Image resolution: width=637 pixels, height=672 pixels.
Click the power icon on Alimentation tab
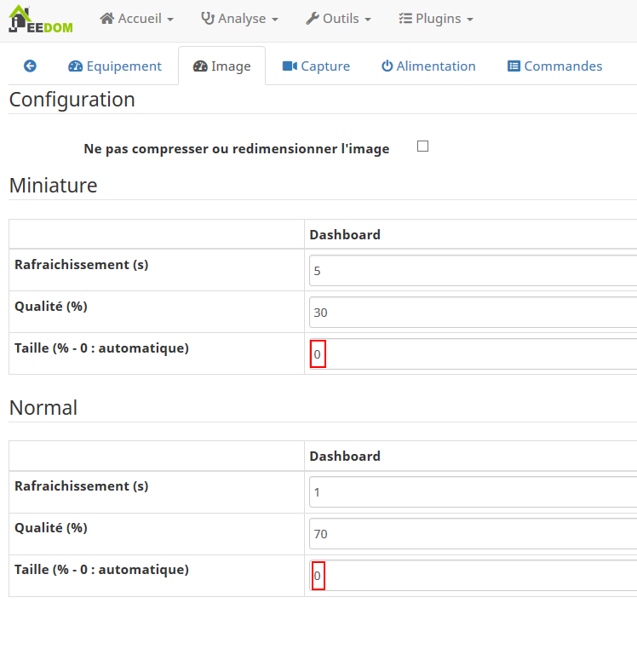(387, 66)
